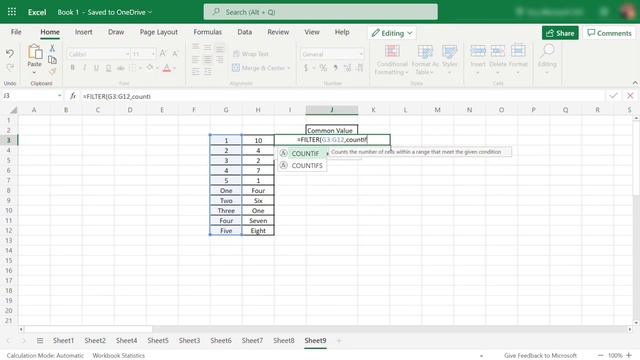Click Workbook Statistics in status bar
The image size is (640, 360).
tap(118, 356)
